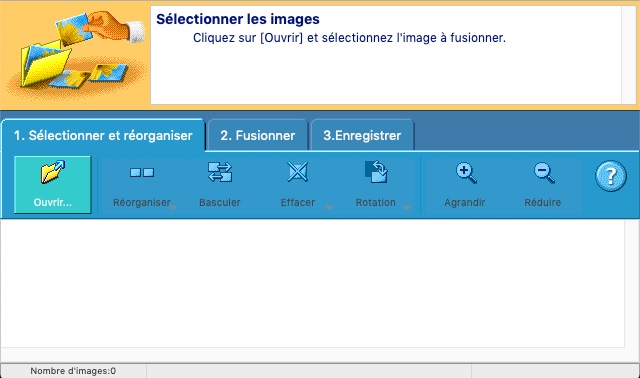Click the Réduire magnifier minus icon

[x=544, y=173]
